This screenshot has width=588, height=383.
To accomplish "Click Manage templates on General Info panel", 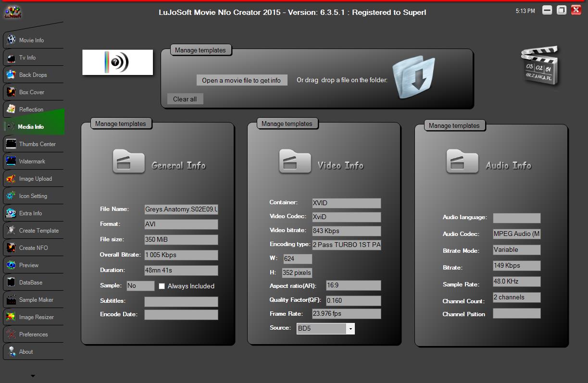I will point(121,124).
